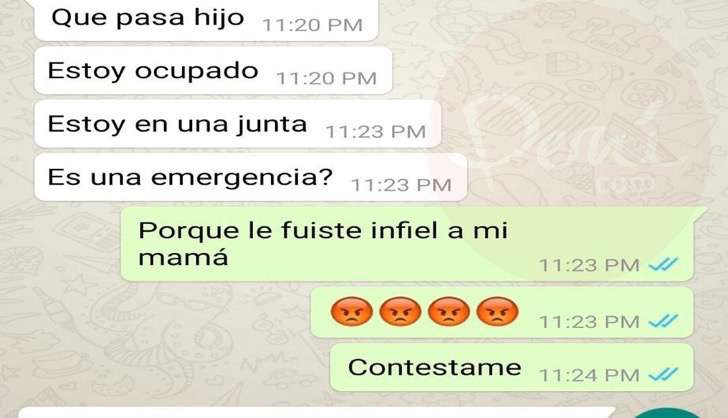The height and width of the screenshot is (418, 728).
Task: Select the 'Estoy ocupado' message bubble
Action: tap(213, 71)
